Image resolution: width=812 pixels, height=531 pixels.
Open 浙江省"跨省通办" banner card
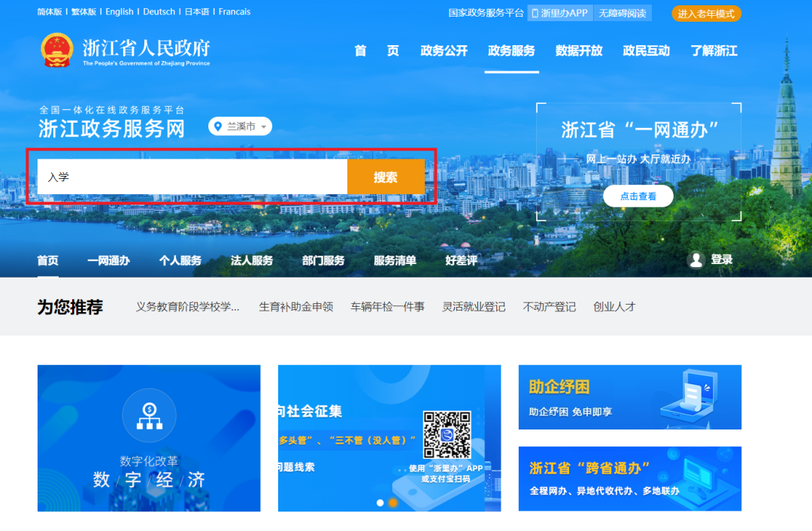(x=630, y=478)
